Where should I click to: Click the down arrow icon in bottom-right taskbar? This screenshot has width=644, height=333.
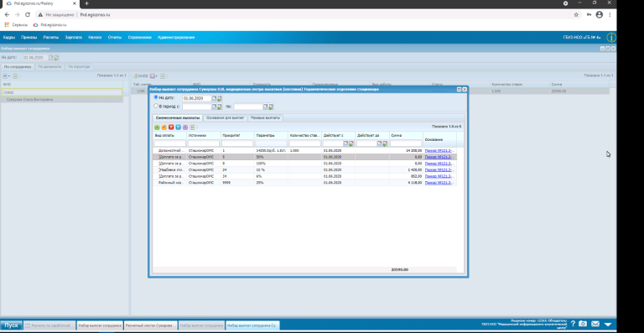pos(608,325)
